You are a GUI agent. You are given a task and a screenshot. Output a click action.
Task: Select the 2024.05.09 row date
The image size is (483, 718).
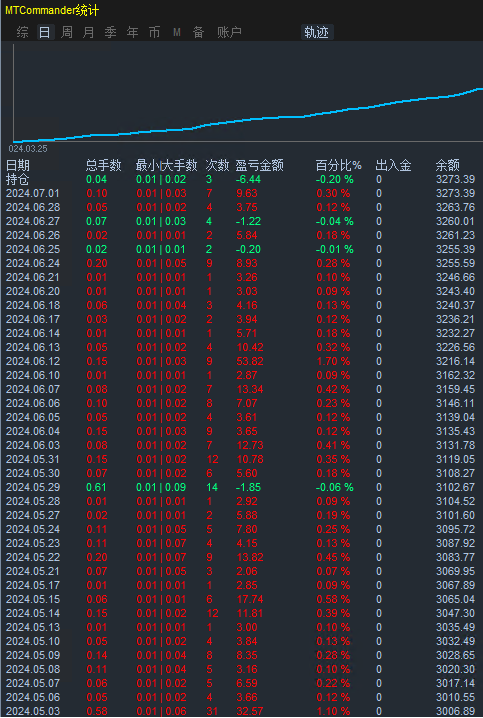[33, 655]
